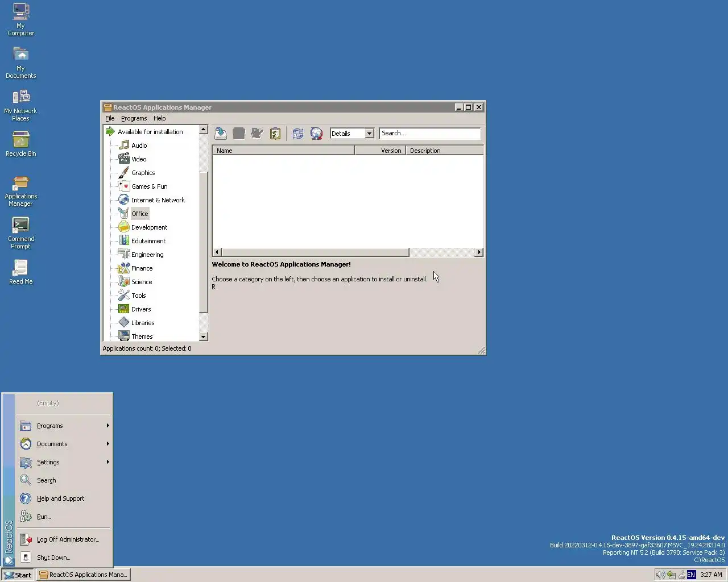This screenshot has height=582, width=728.
Task: Click the Applications count status bar text
Action: tap(147, 348)
